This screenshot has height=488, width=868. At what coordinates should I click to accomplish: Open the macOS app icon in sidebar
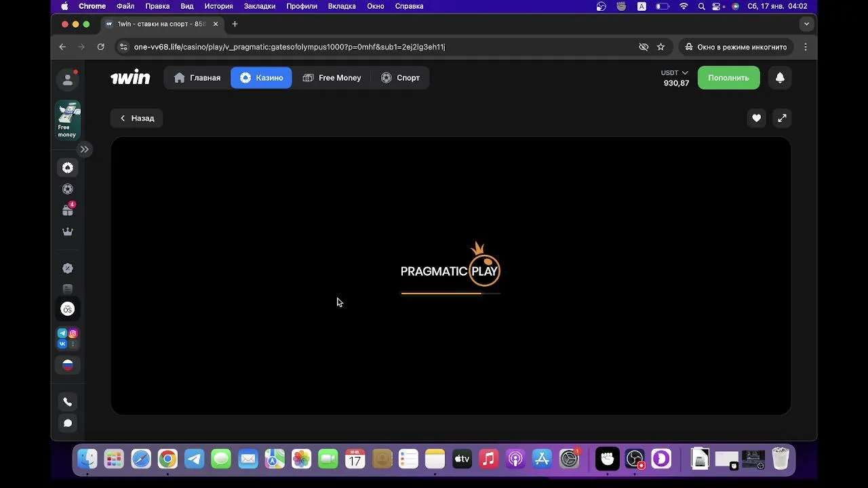point(68,309)
